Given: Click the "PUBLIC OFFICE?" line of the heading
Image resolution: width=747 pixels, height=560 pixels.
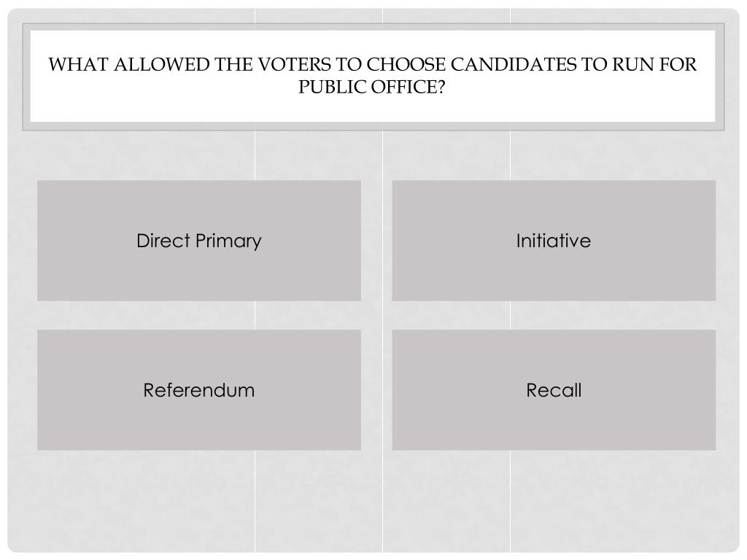Looking at the screenshot, I should 371,87.
